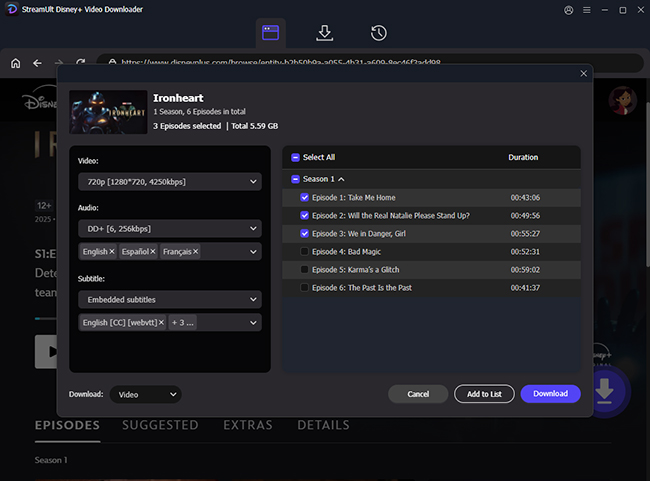Click the Cancel button
The width and height of the screenshot is (650, 481).
[418, 394]
